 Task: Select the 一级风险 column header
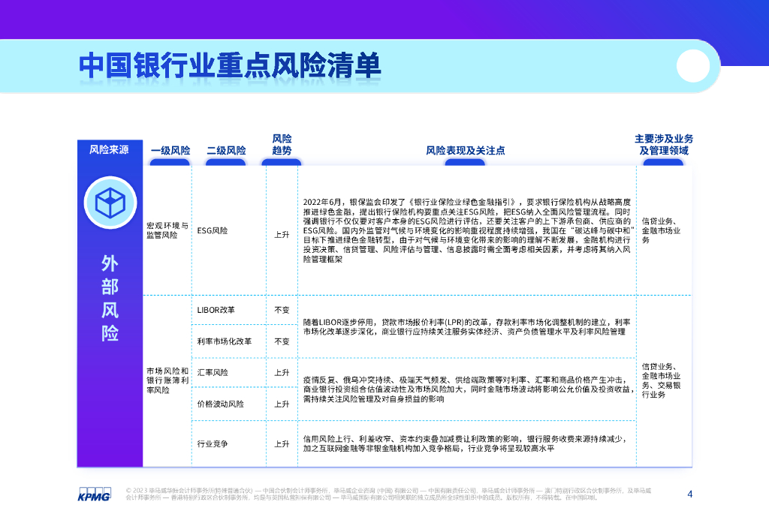tap(170, 151)
